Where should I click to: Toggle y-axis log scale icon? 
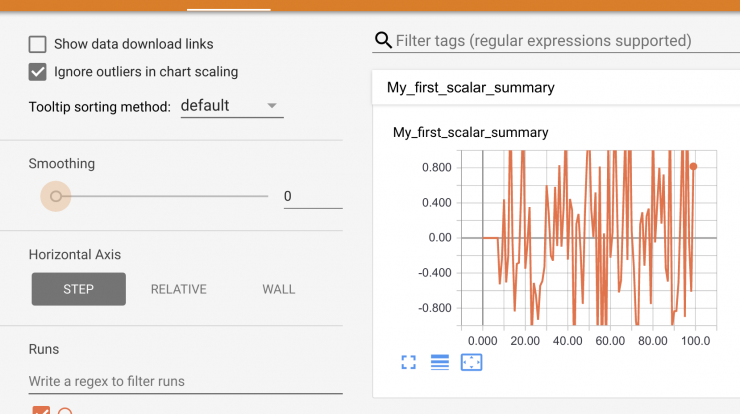tap(440, 363)
